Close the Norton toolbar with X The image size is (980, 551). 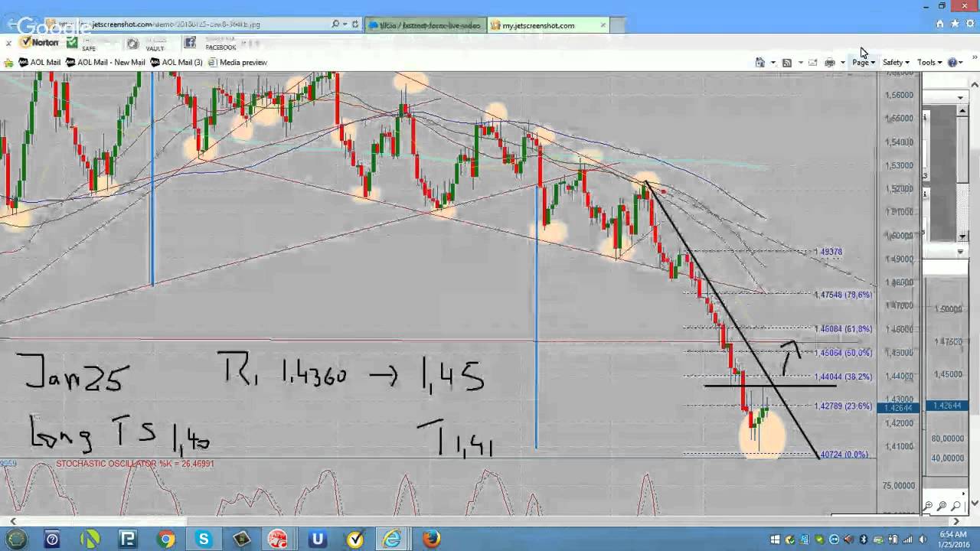(8, 43)
